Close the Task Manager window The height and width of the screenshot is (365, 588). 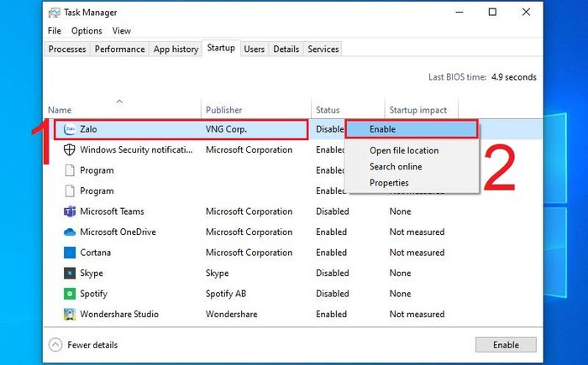pyautogui.click(x=526, y=12)
